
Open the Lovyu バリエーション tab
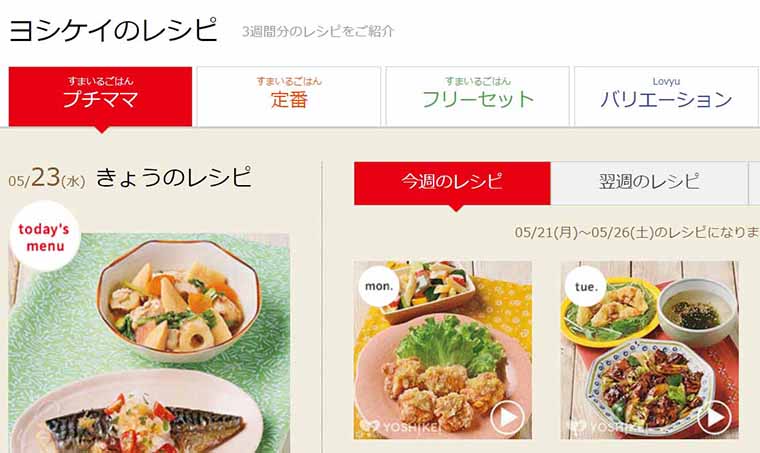point(666,96)
